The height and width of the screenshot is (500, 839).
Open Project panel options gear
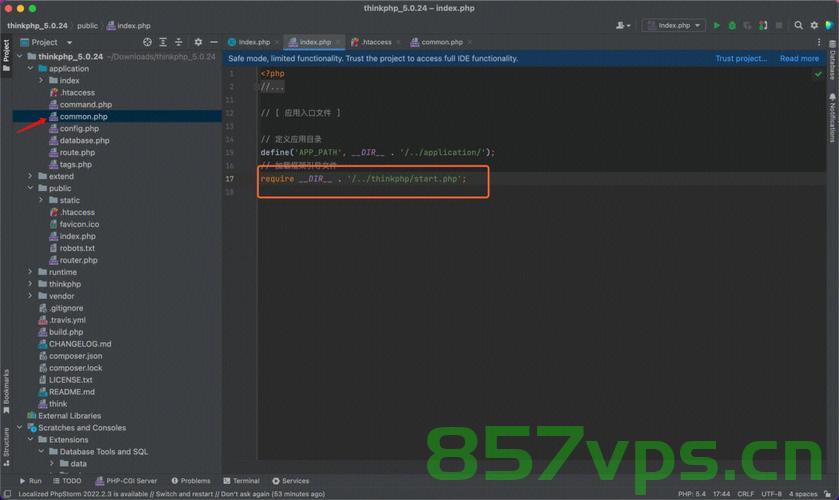click(x=198, y=42)
